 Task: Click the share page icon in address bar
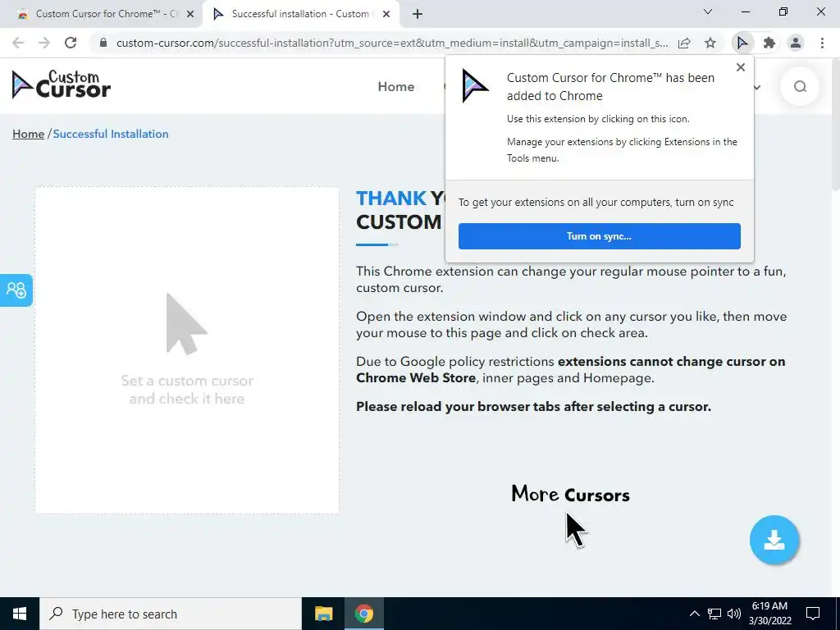[x=684, y=43]
